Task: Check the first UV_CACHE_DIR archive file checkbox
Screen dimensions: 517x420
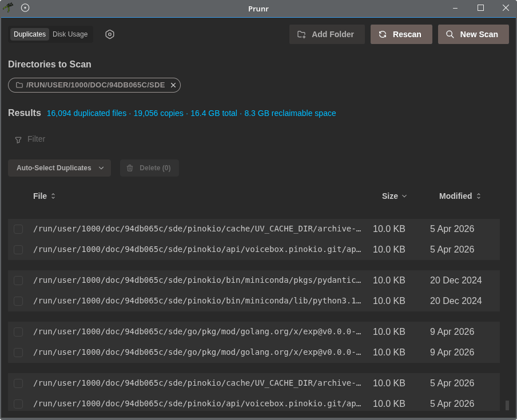Action: click(x=18, y=229)
